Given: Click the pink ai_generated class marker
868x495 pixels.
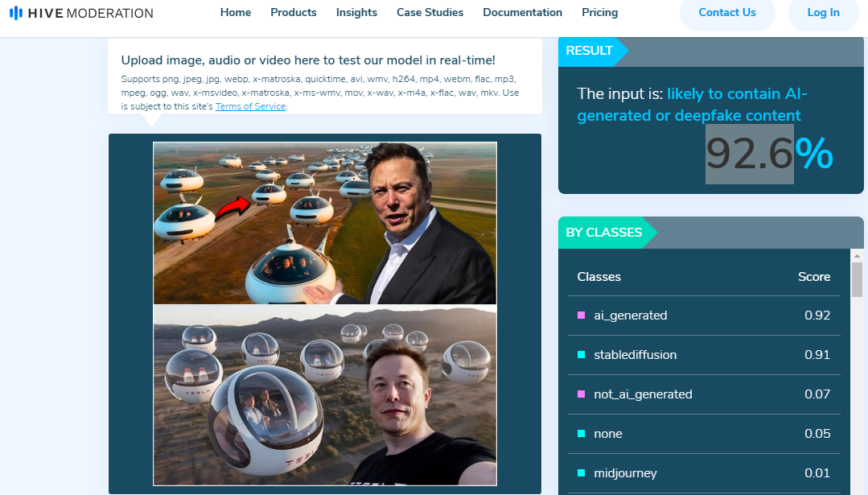Looking at the screenshot, I should coord(581,316).
